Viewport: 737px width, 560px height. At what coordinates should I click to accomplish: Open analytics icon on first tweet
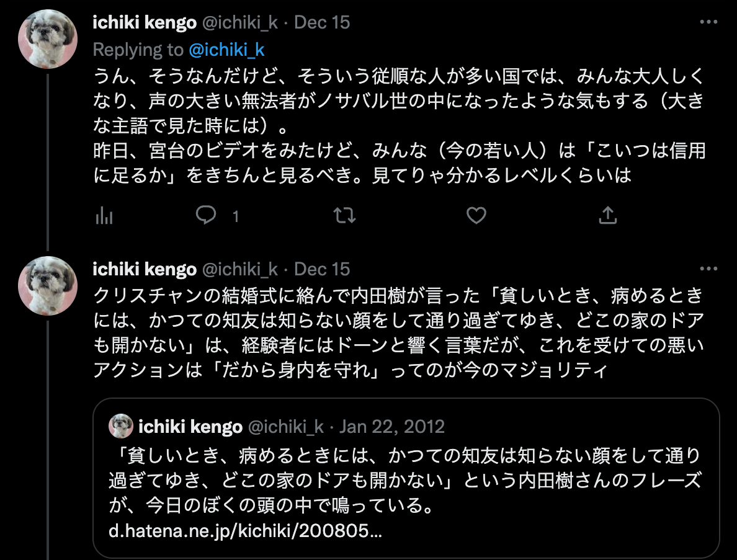(104, 216)
